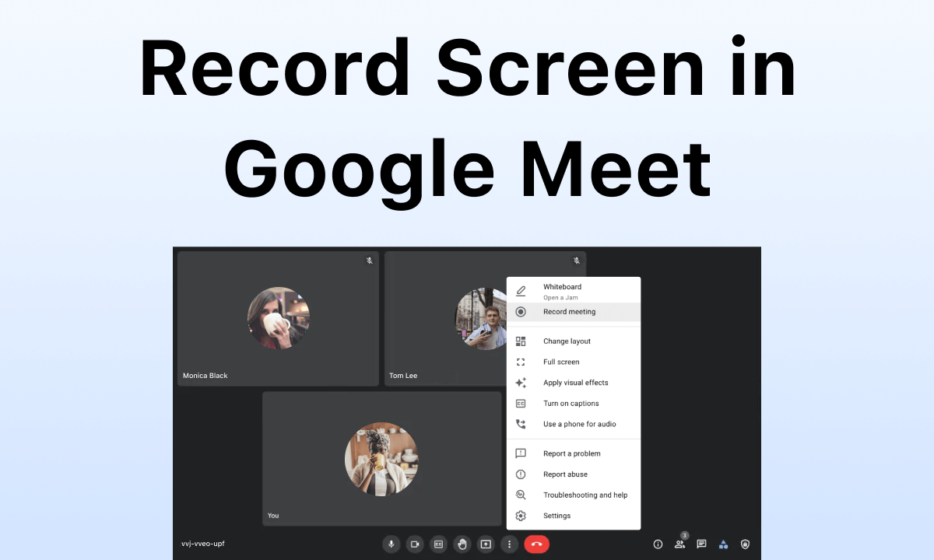Raise your hand
Screen dimensions: 934x560
pyautogui.click(x=462, y=544)
